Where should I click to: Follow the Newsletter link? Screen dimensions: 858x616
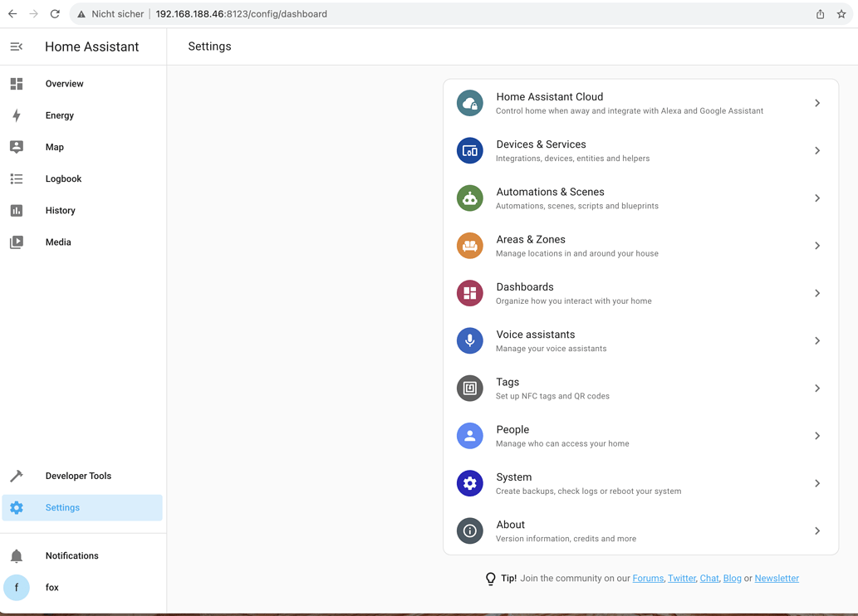(777, 578)
